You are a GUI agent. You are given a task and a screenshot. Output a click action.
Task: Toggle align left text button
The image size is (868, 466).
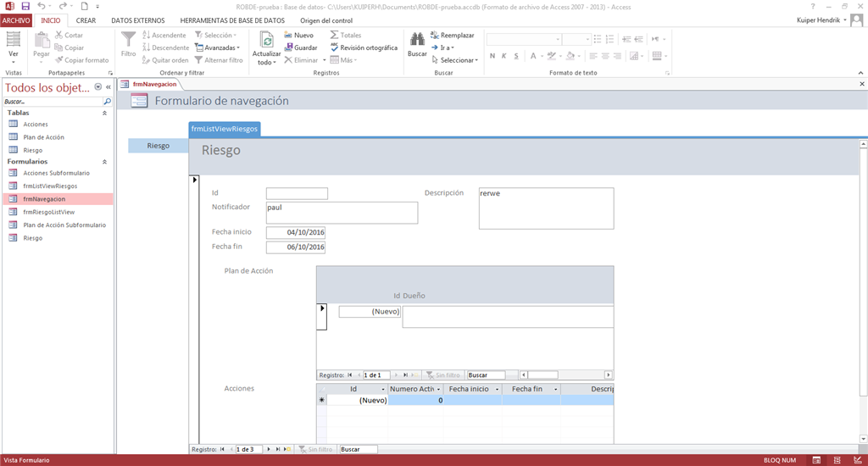tap(593, 56)
